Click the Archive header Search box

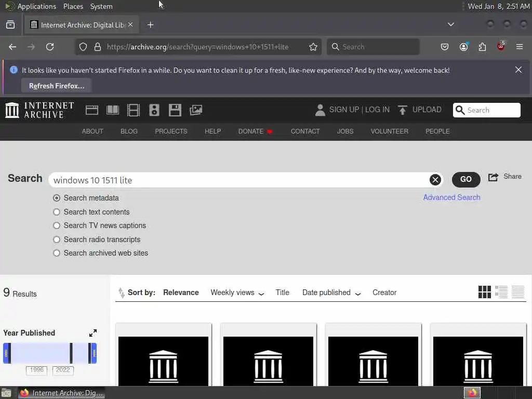(x=486, y=110)
